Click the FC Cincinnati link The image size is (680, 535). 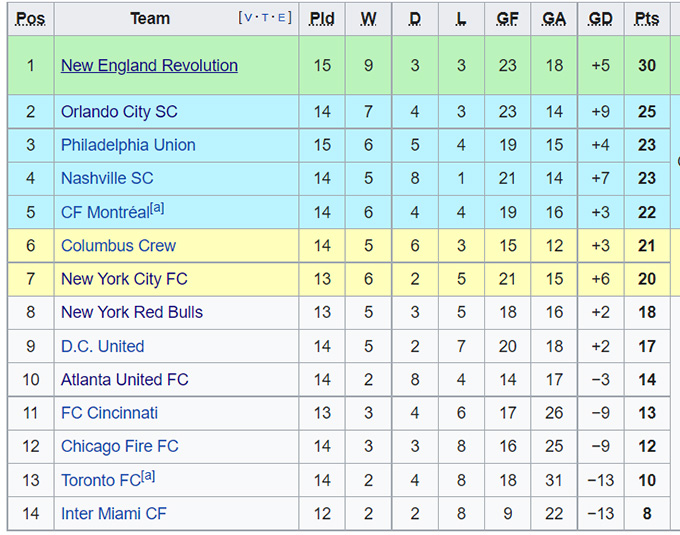pyautogui.click(x=109, y=413)
